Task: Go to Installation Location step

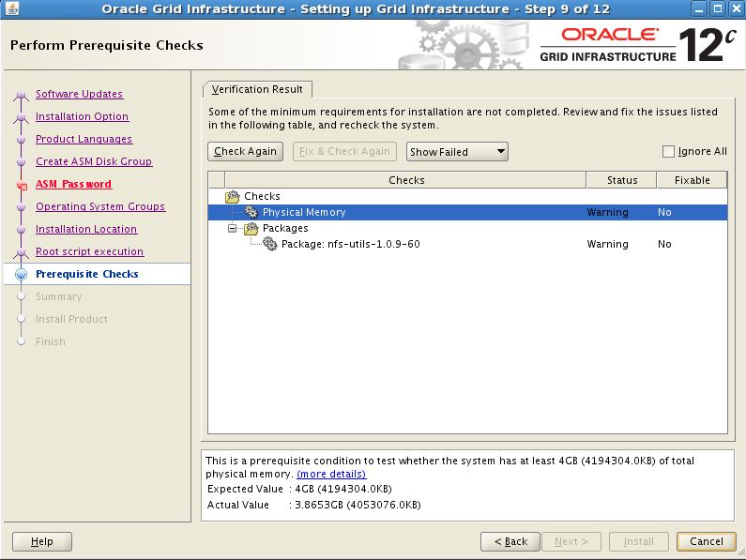Action: pos(86,229)
